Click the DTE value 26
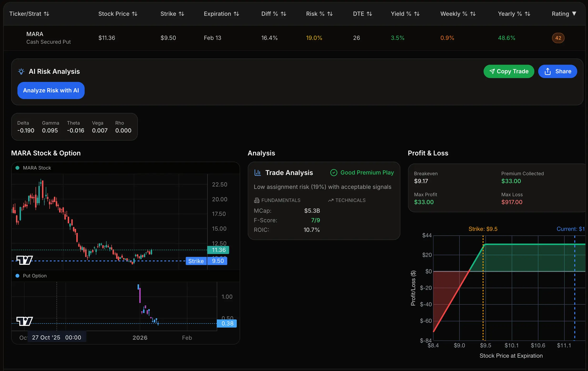This screenshot has height=371, width=588. [x=356, y=38]
